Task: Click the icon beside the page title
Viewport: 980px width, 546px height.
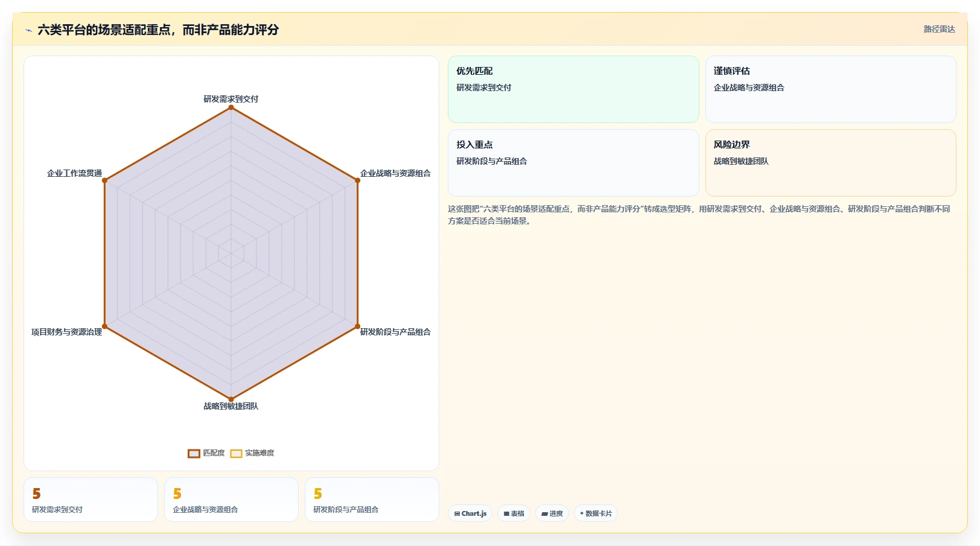Action: (x=28, y=30)
